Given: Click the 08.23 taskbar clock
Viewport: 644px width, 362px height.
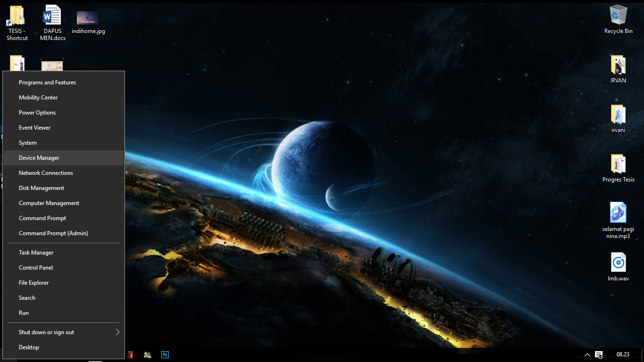Looking at the screenshot, I should pos(623,354).
